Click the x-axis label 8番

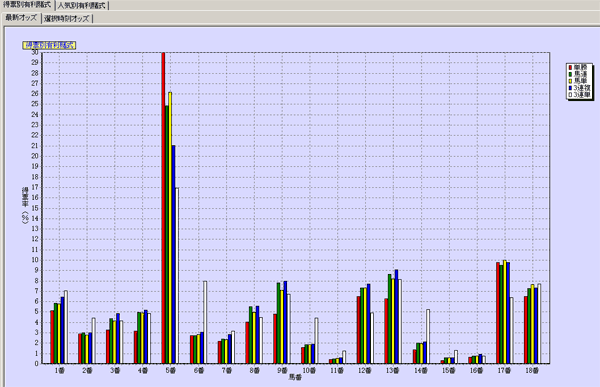click(x=254, y=371)
